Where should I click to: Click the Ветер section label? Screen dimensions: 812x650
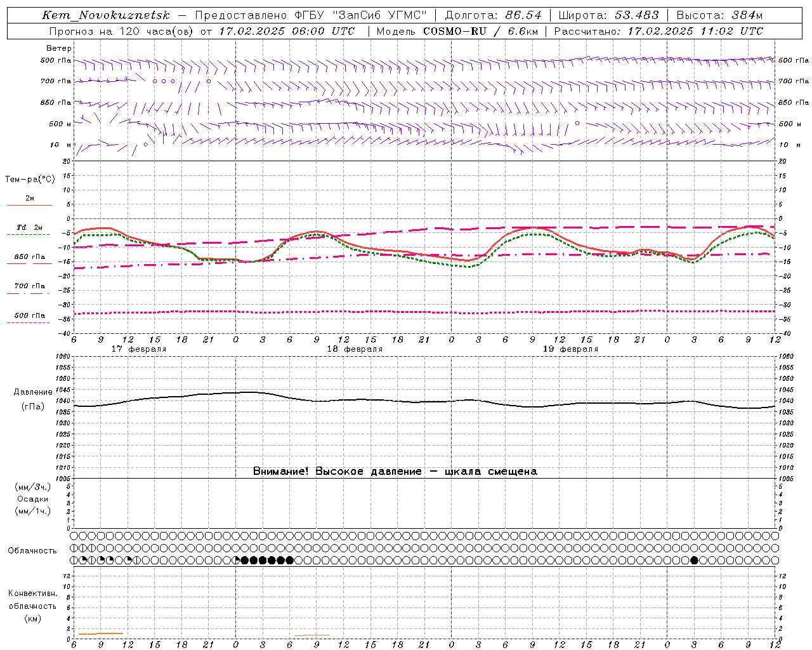coord(59,48)
